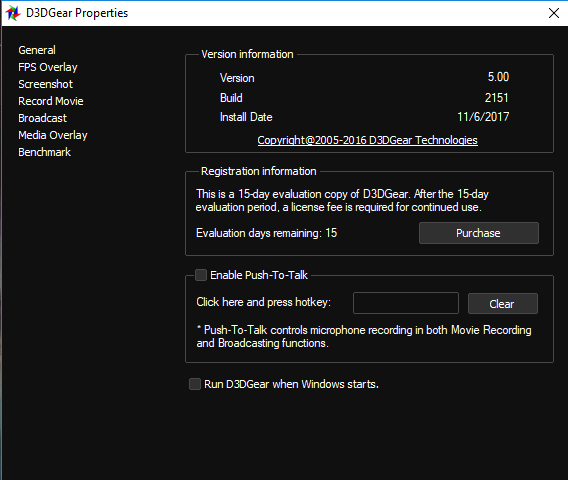Click the Purchase button

click(x=479, y=233)
